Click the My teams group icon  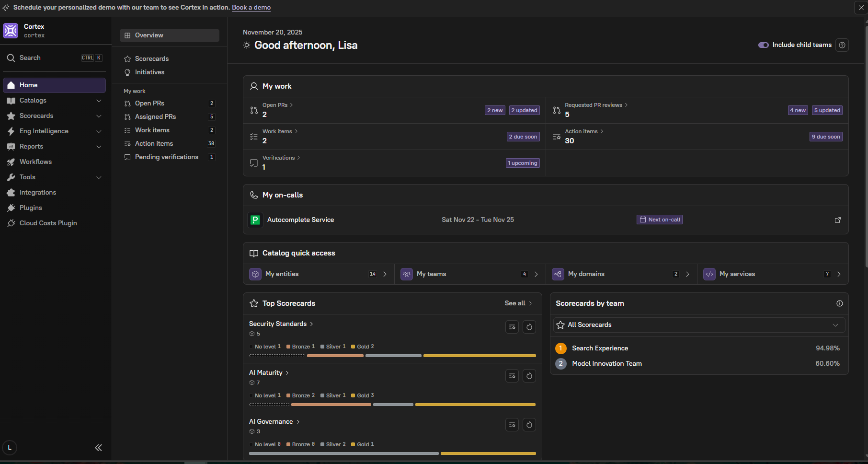tap(407, 274)
